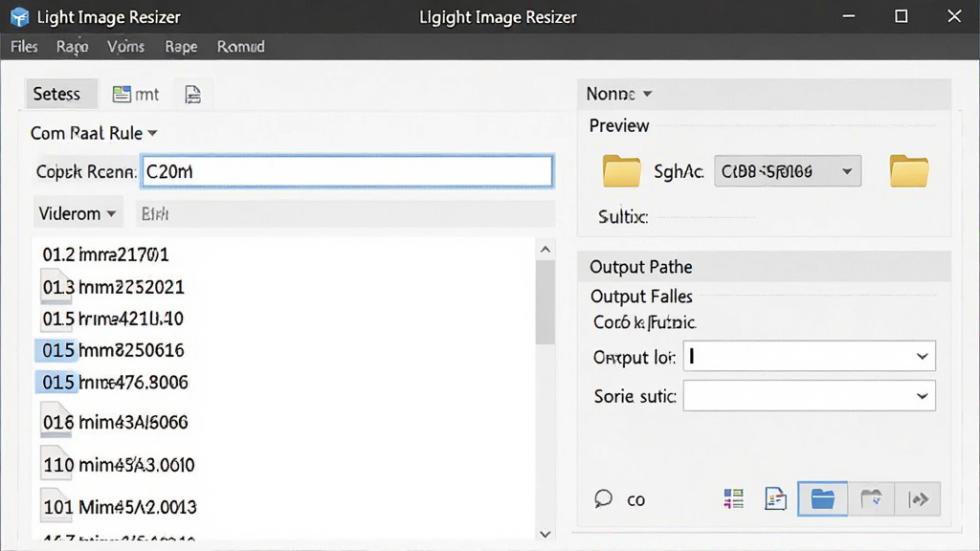Expand the Com Raal Rule dropdown
This screenshot has width=980, height=551.
coord(94,133)
